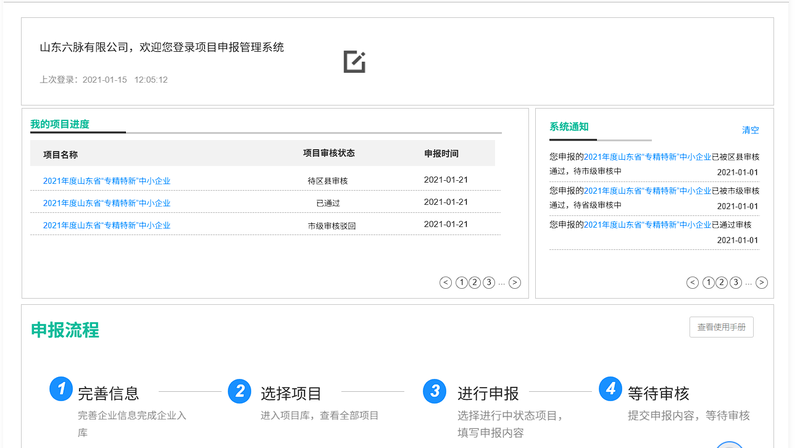Click step 1 circle icon for 完善信息
This screenshot has width=800, height=448.
61,390
